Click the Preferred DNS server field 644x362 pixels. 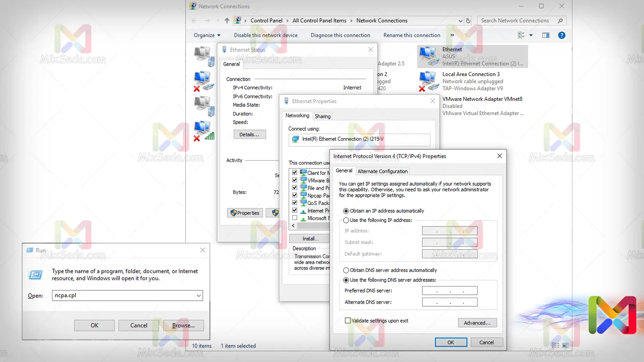tap(449, 291)
